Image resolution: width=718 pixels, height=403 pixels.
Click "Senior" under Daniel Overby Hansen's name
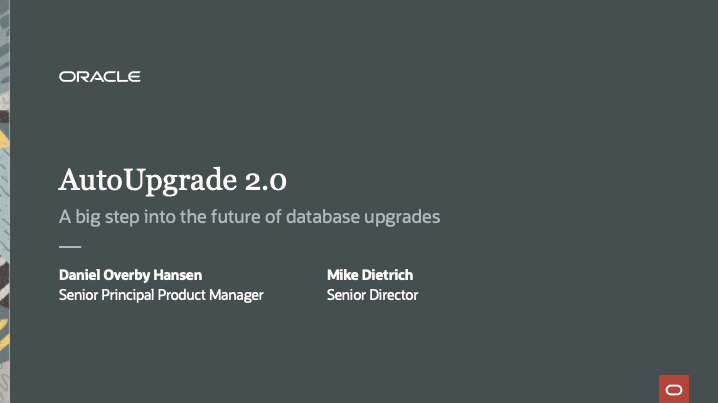click(79, 295)
